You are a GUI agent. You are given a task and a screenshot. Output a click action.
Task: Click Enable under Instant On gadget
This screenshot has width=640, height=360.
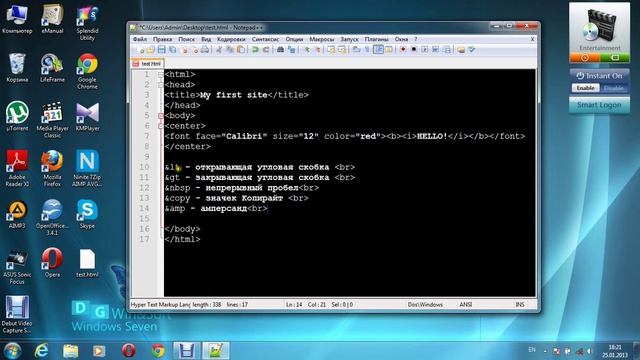coord(585,88)
